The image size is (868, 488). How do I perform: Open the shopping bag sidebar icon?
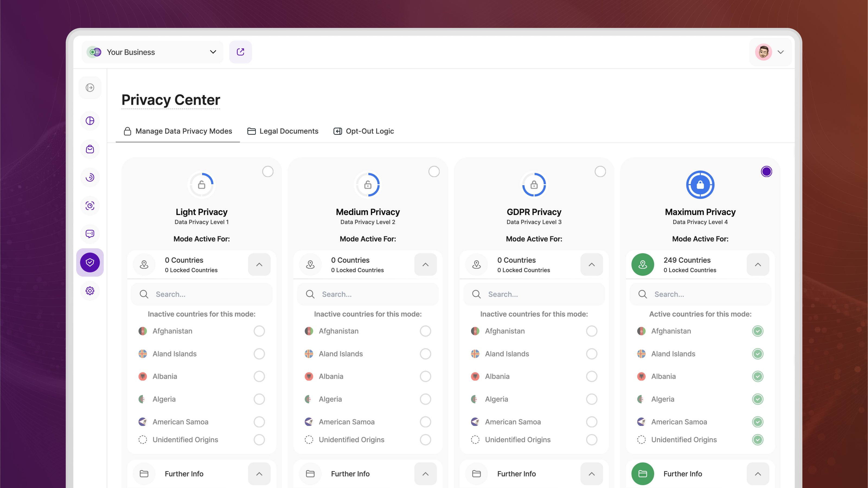tap(90, 149)
